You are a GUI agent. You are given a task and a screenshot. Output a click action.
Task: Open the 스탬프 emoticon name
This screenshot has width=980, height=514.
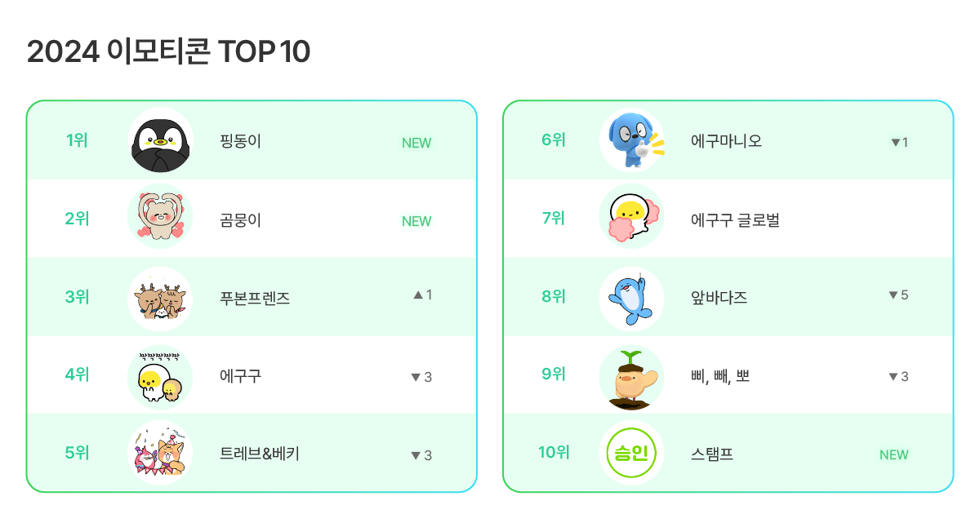[711, 454]
